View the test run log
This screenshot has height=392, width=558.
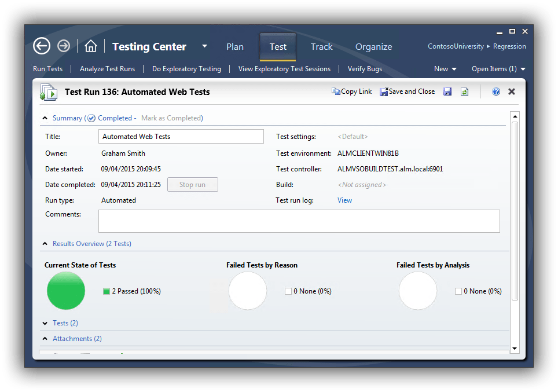[344, 200]
